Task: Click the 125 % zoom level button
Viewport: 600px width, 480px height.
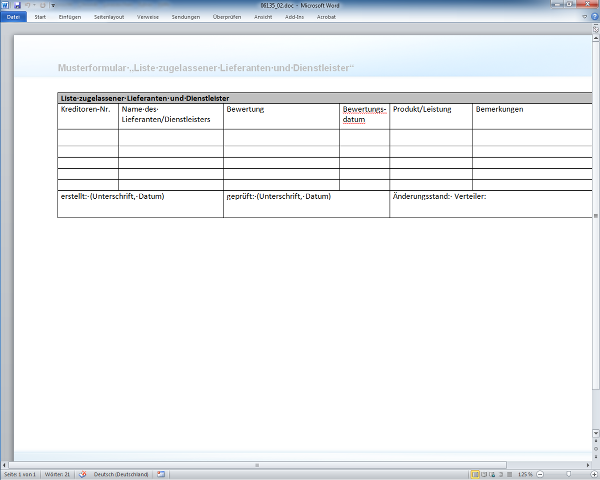Action: [524, 473]
